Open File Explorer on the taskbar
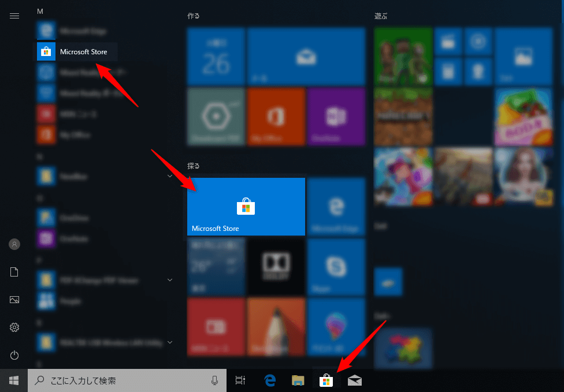 coord(298,380)
